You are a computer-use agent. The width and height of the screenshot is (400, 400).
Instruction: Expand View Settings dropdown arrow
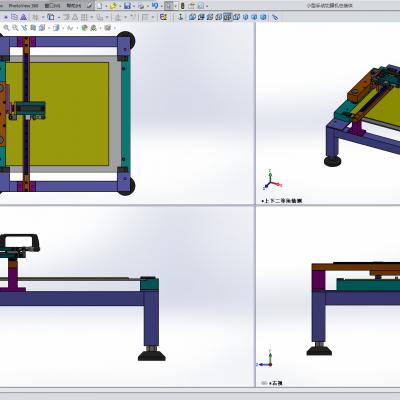114,28
